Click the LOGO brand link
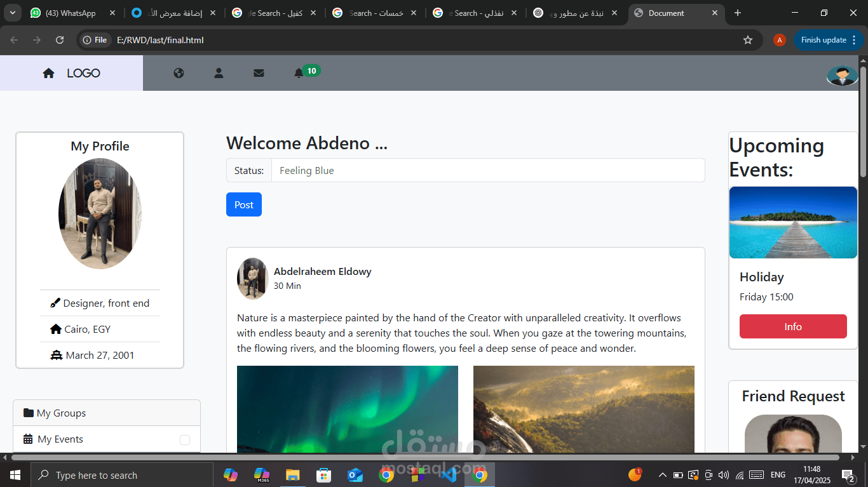This screenshot has width=868, height=487. (x=83, y=73)
